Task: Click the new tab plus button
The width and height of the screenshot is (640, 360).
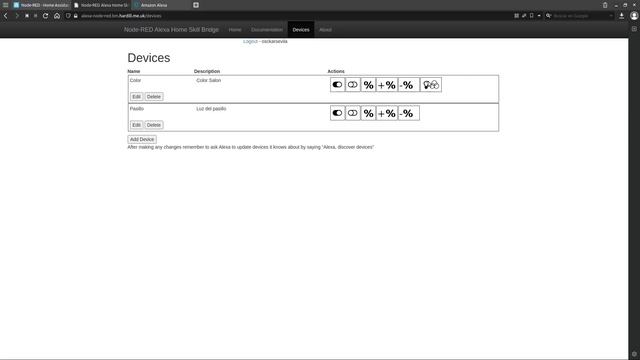Action: pyautogui.click(x=196, y=5)
